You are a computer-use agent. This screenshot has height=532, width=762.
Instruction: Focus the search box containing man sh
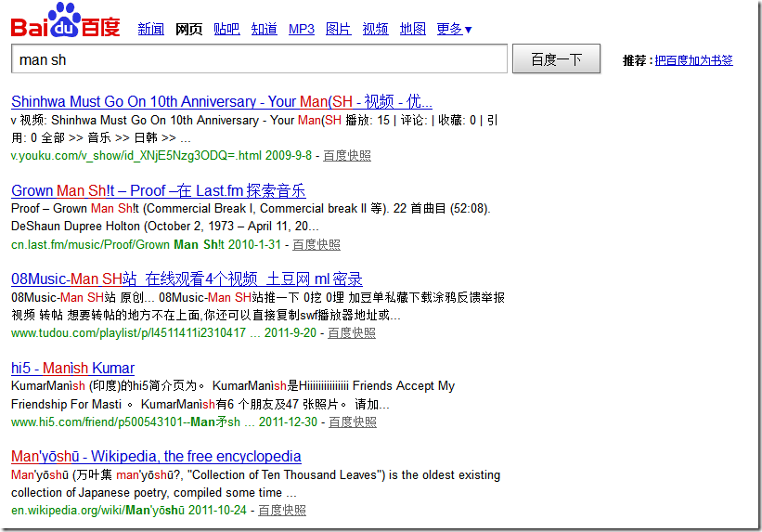[x=259, y=58]
